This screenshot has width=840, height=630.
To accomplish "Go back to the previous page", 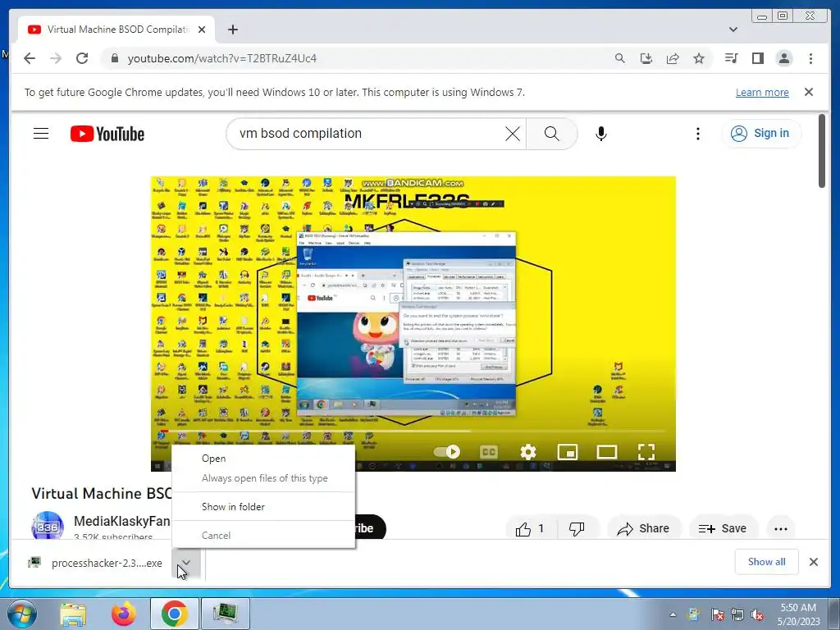I will [30, 58].
